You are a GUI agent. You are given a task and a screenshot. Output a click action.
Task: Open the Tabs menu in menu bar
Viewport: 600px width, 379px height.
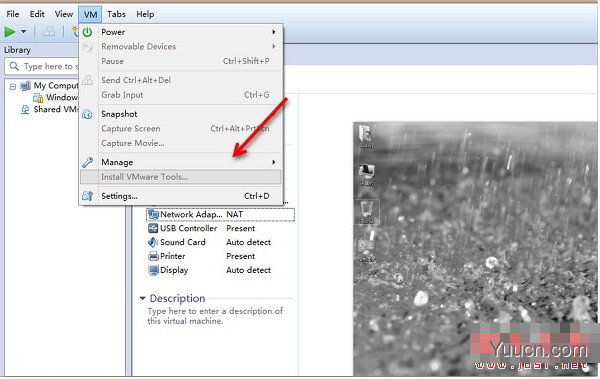tap(116, 14)
